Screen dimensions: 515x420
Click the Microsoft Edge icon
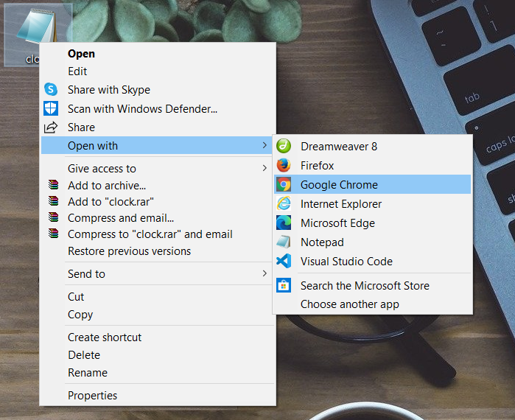284,223
